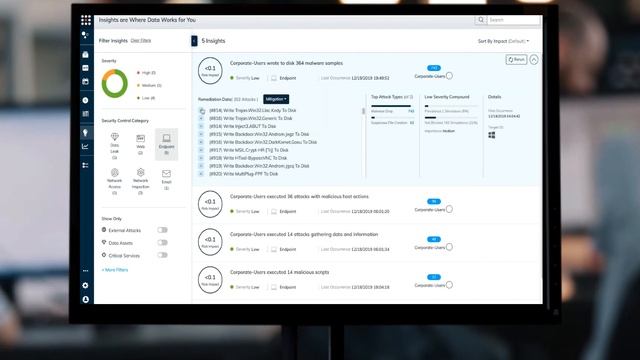This screenshot has width=640, height=360.
Task: Click the remediation list scrollbar handle
Action: coord(363,111)
